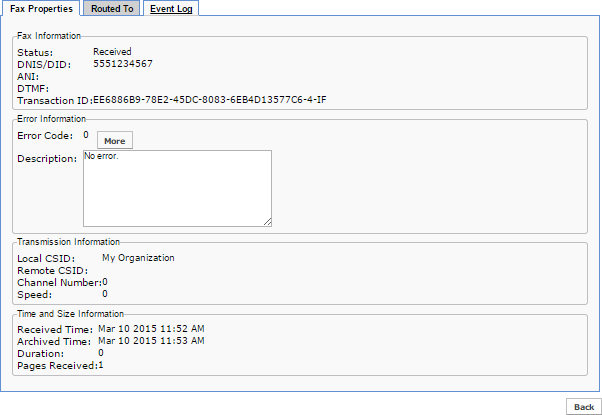This screenshot has width=602, height=415.
Task: Click the Time and Size Information heading
Action: pyautogui.click(x=70, y=314)
